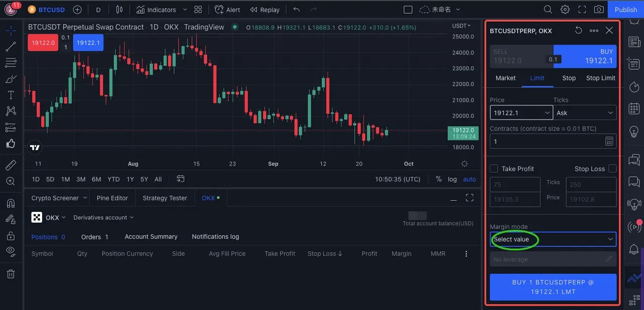Select the Zoom In tool
The height and width of the screenshot is (310, 644).
10,181
